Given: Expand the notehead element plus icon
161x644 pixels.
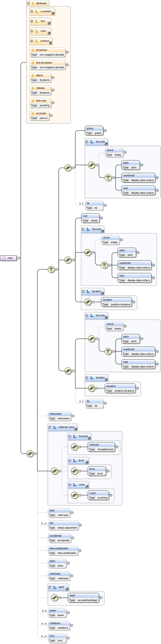Looking at the screenshot, I should pyautogui.click(x=72, y=576).
